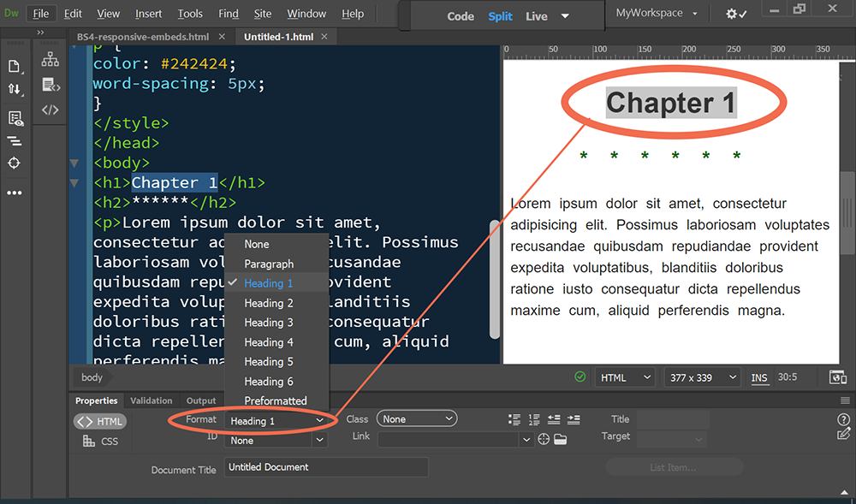Open the Customize Toolbar ellipsis icon
Viewport: 856px width, 504px height.
click(x=15, y=193)
